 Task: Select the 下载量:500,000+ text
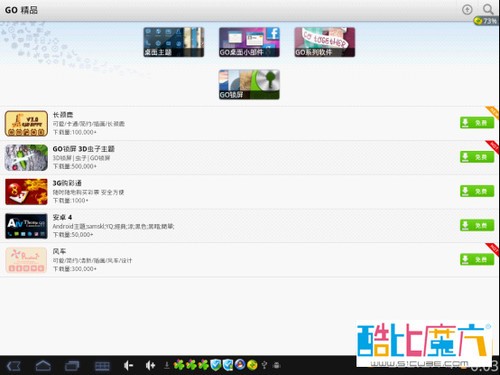point(75,166)
